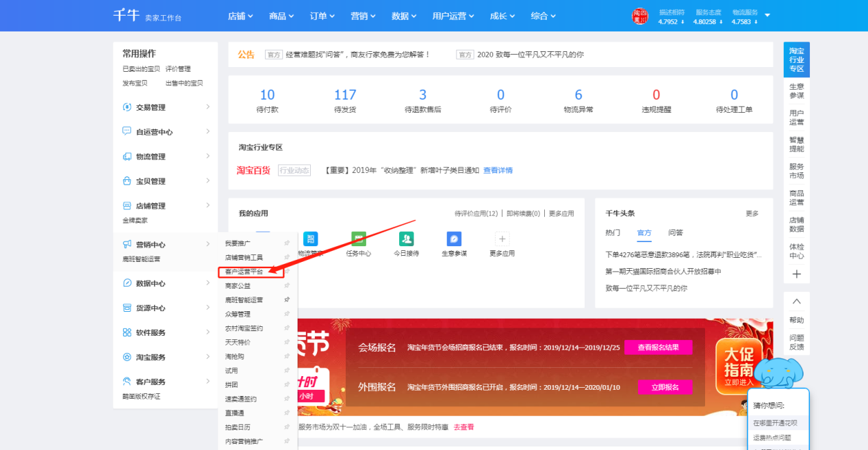Click 更多 in the 千牛头条 panel

[752, 213]
